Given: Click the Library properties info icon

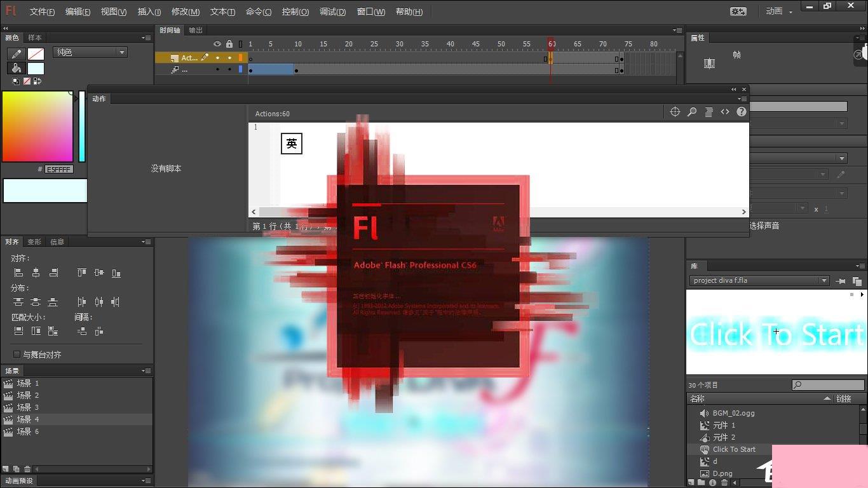Looking at the screenshot, I should (713, 483).
